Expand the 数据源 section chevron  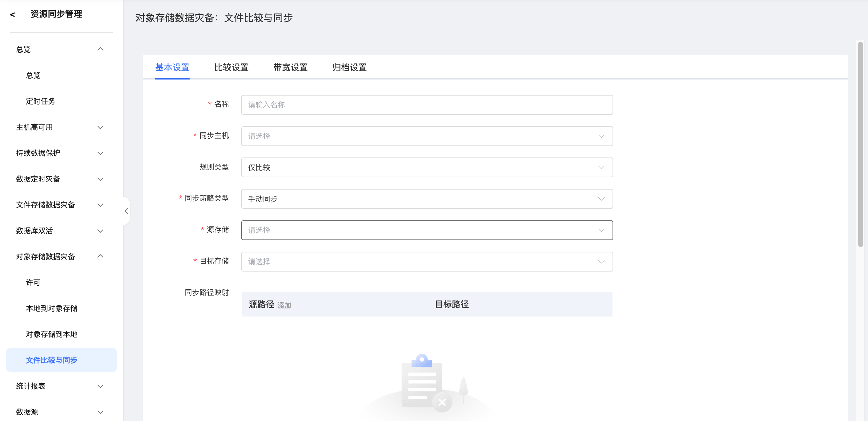100,412
